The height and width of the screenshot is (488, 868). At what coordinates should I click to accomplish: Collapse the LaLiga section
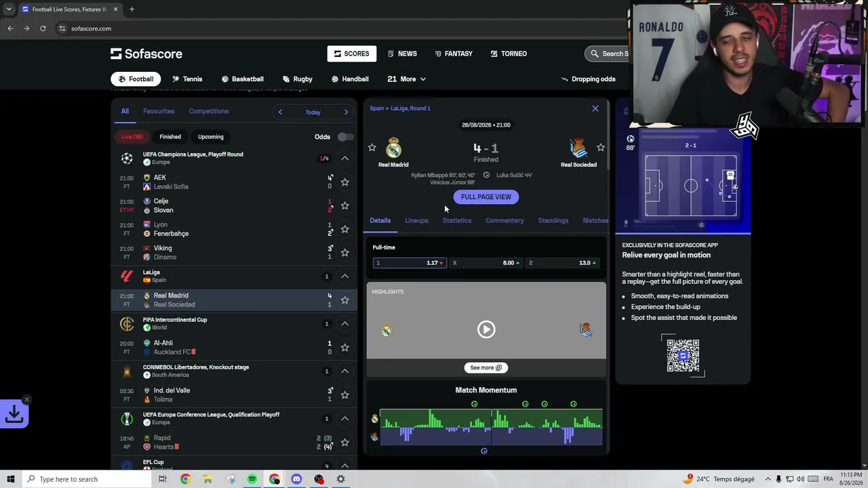point(344,276)
